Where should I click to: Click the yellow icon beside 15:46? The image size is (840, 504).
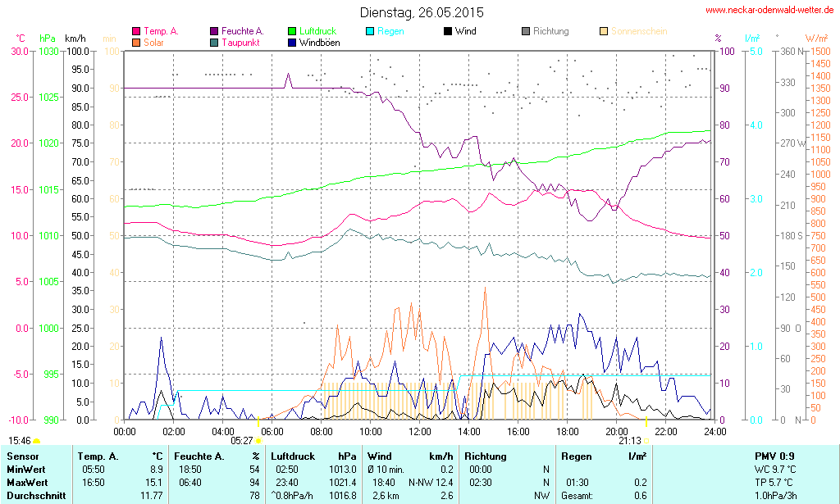tap(36, 441)
